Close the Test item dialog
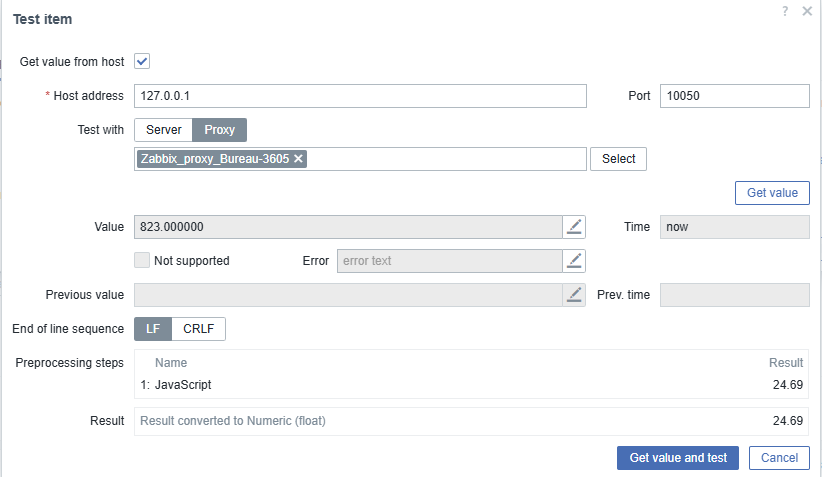The width and height of the screenshot is (822, 477). tap(807, 11)
